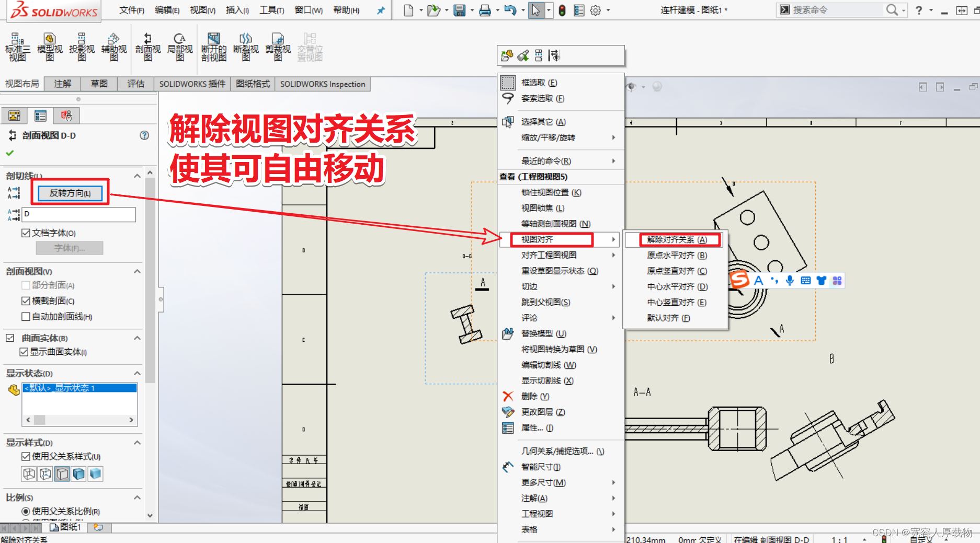Click the 反转方向 button
This screenshot has width=980, height=543.
[70, 193]
